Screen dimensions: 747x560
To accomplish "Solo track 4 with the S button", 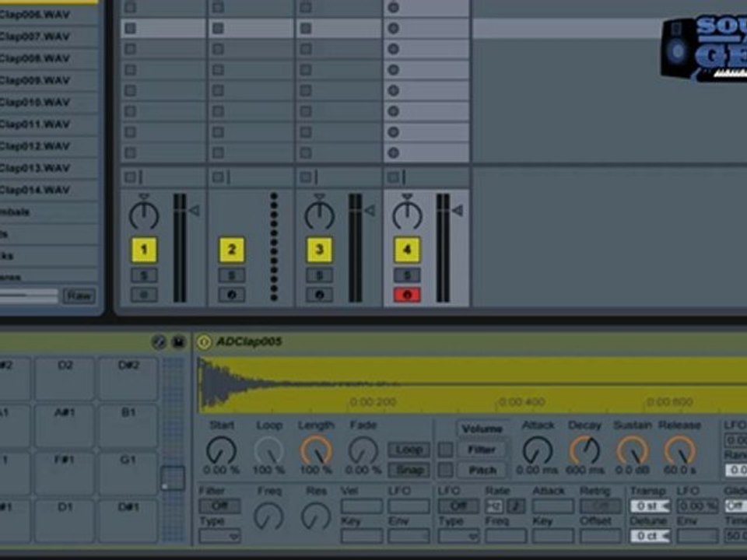I will [407, 275].
